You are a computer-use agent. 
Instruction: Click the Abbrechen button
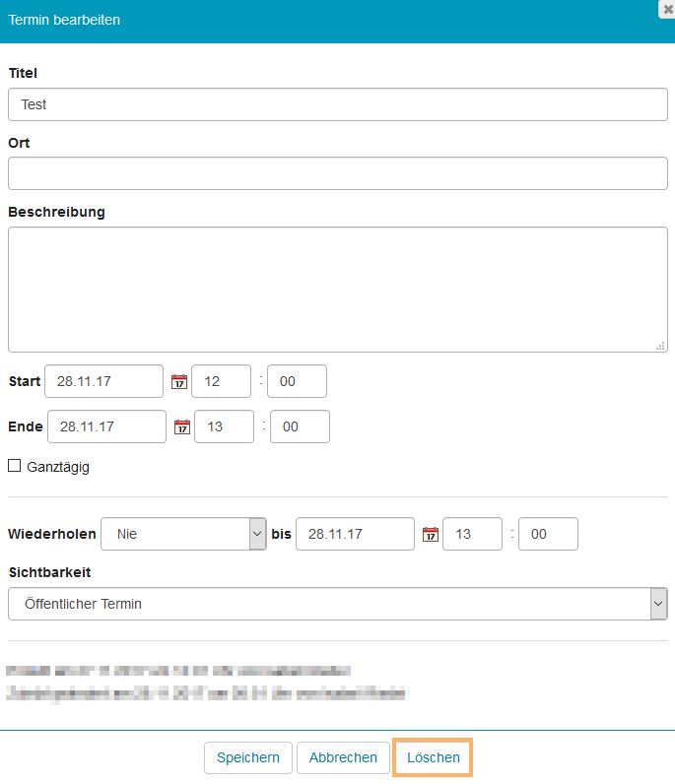coord(343,757)
